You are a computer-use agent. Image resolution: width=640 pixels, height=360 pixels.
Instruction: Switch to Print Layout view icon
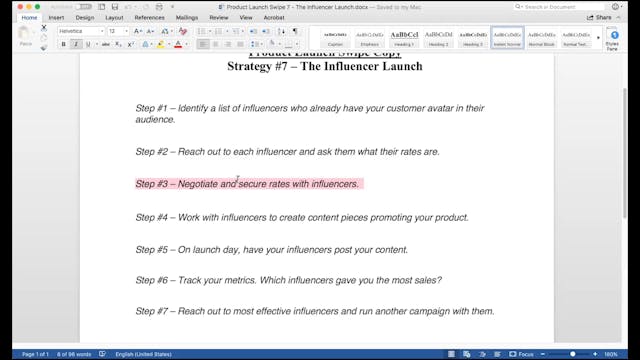point(451,354)
